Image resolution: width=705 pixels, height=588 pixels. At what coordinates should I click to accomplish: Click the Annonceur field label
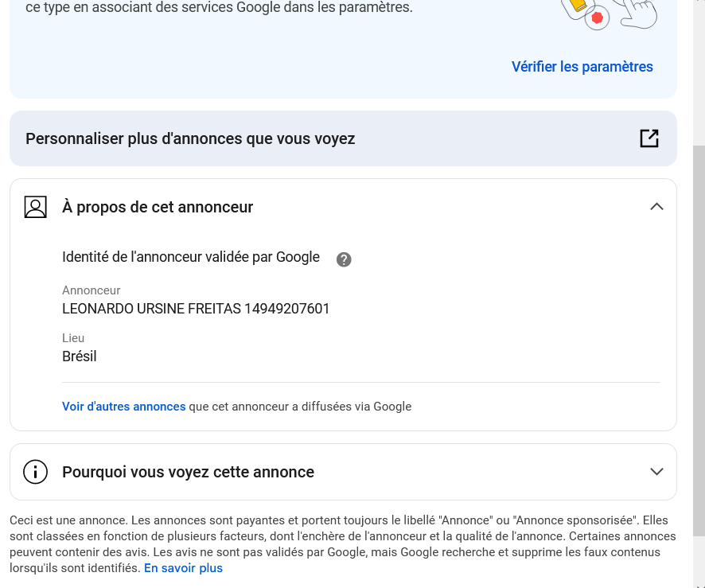pyautogui.click(x=92, y=290)
